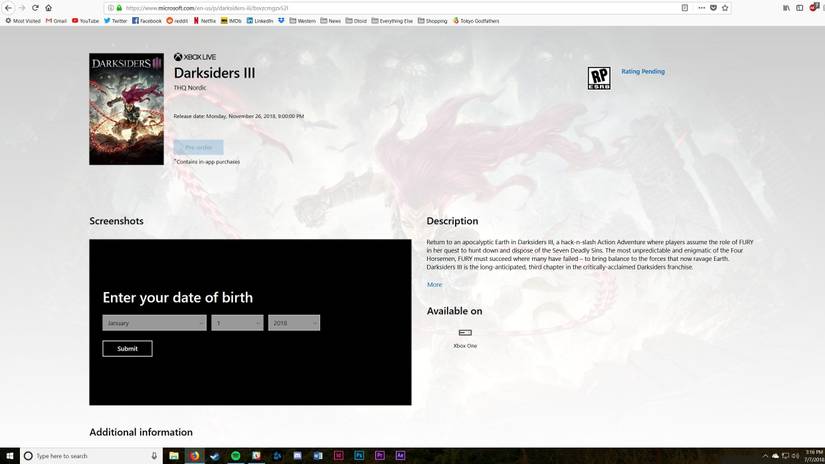Open Steam from the taskbar
Image resolution: width=825 pixels, height=464 pixels.
click(x=215, y=456)
